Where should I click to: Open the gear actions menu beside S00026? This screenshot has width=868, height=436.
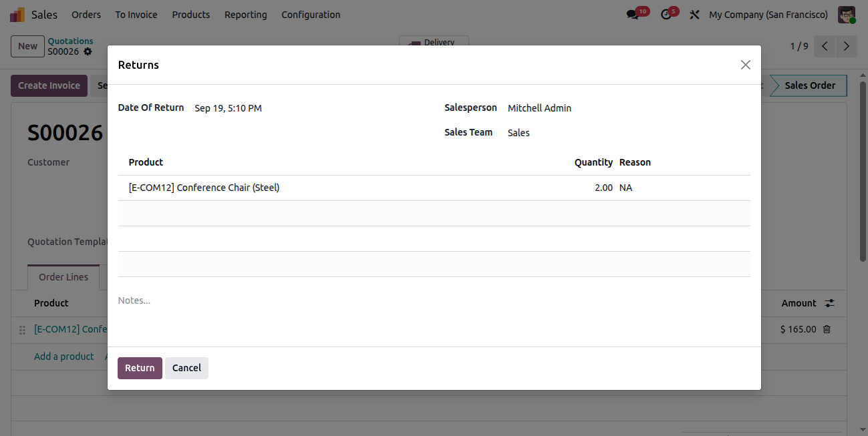coord(88,51)
